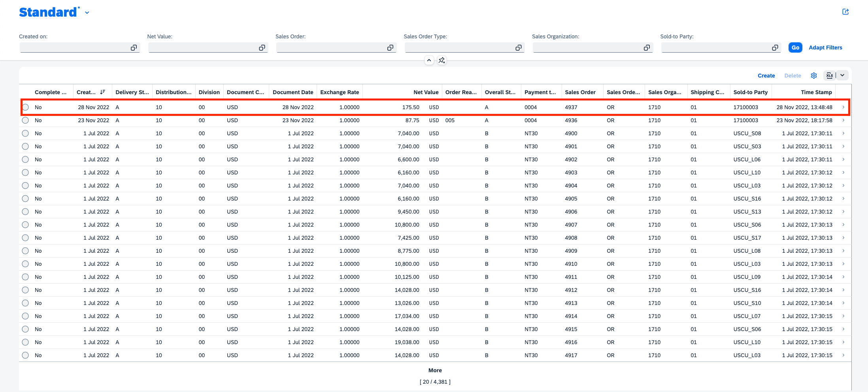
Task: Open the Complete column header menu
Action: click(52, 92)
